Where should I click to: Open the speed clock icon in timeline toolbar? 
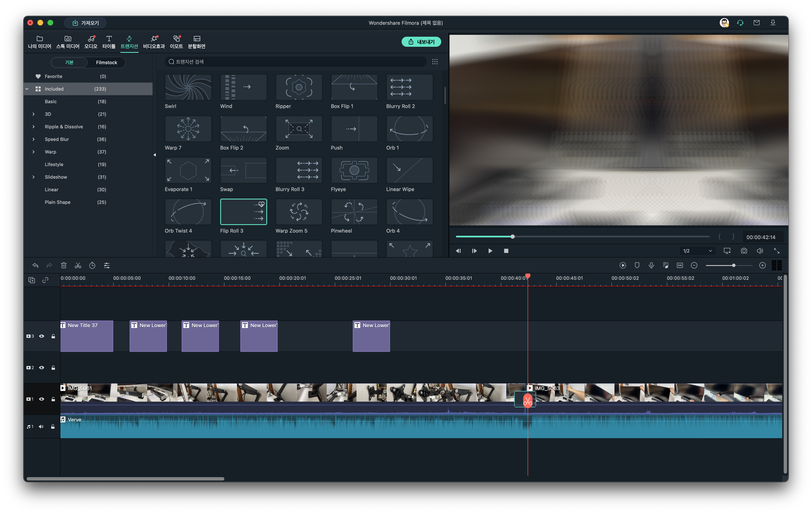click(x=92, y=266)
